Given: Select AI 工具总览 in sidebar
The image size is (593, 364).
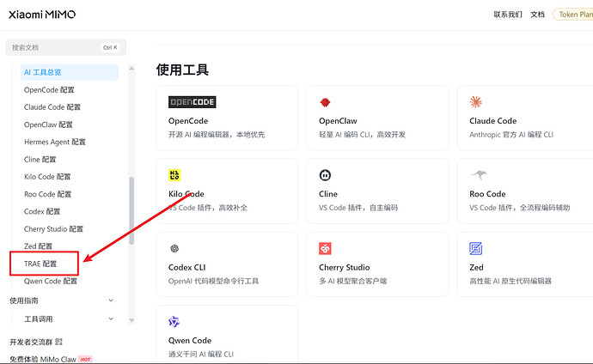Looking at the screenshot, I should pyautogui.click(x=70, y=72).
